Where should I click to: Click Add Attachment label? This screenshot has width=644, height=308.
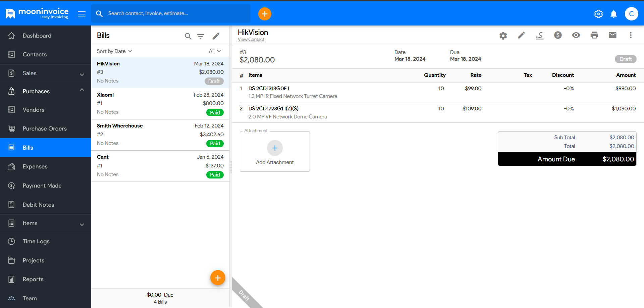point(275,162)
